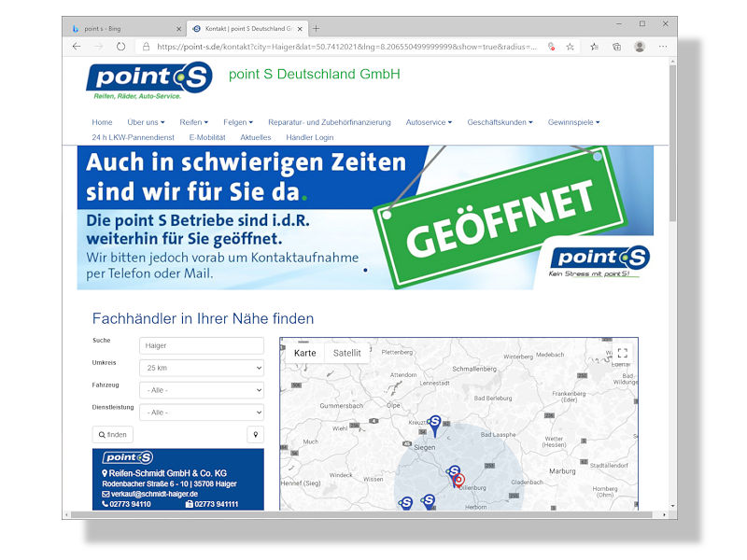This screenshot has height=560, width=747.
Task: Open the Umkreis '25 km' dropdown
Action: pyautogui.click(x=202, y=368)
